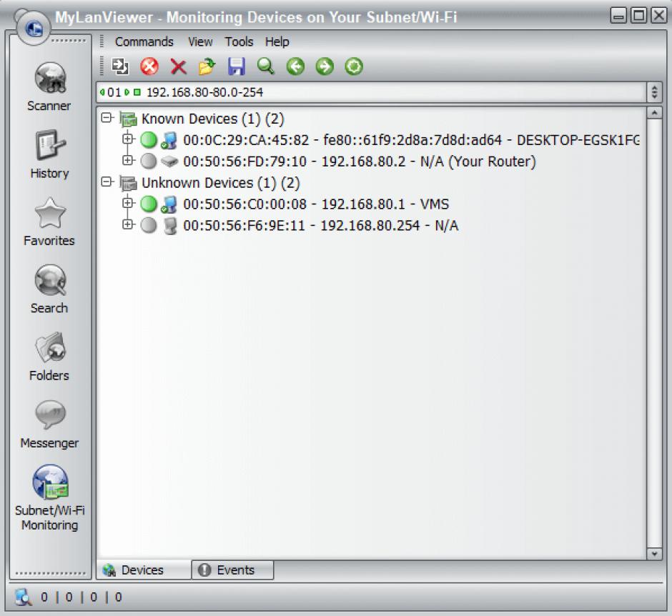Click computer icon of 00:0C:29:CA:45:82 device
The width and height of the screenshot is (672, 616).
point(169,140)
